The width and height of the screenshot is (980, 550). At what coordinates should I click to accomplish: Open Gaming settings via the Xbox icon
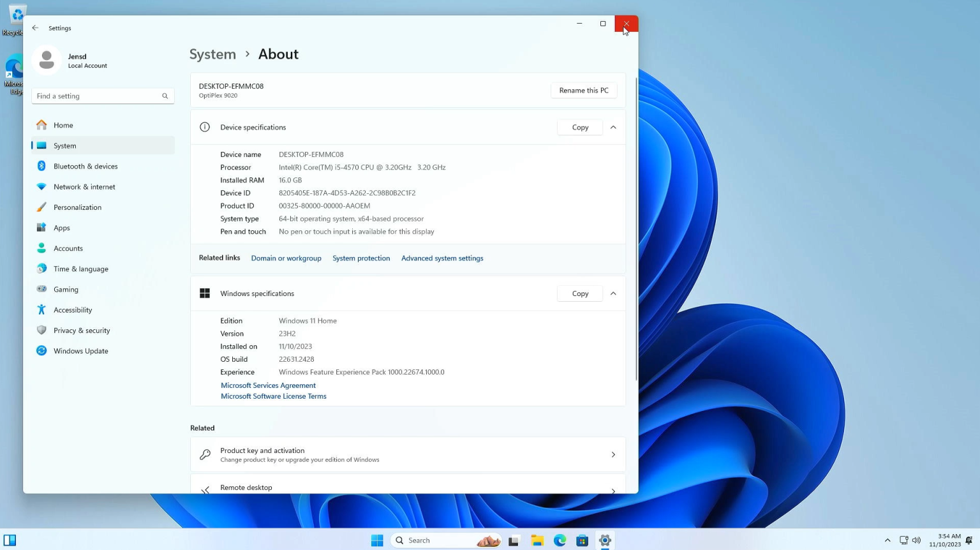point(41,289)
